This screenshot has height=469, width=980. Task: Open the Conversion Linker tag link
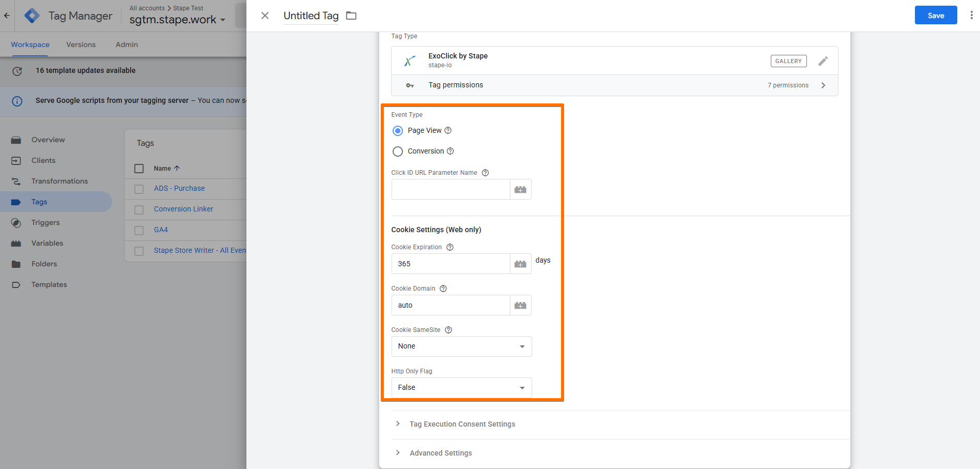click(x=183, y=209)
